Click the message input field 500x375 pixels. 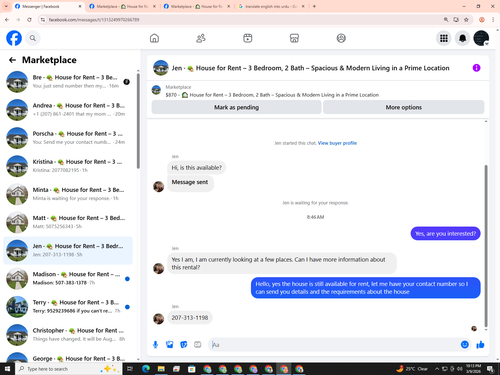335,345
